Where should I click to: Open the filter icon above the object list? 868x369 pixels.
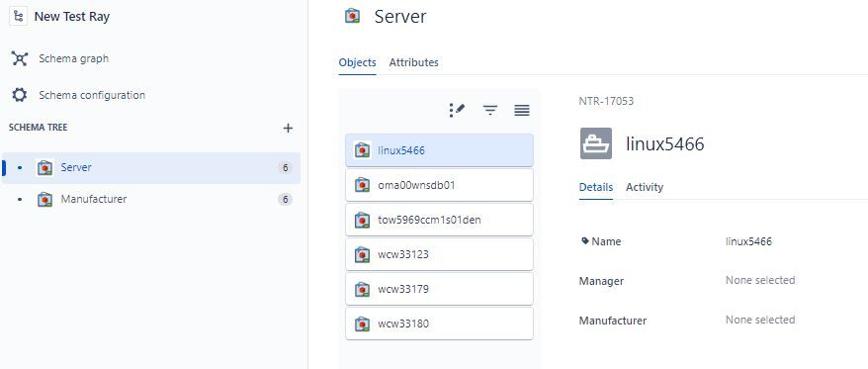(490, 110)
